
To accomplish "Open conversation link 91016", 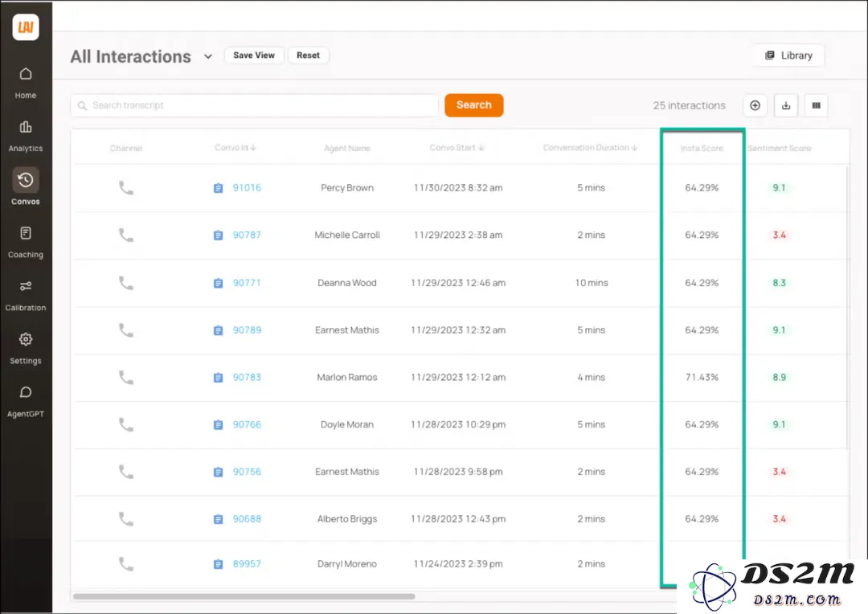I will pyautogui.click(x=247, y=188).
